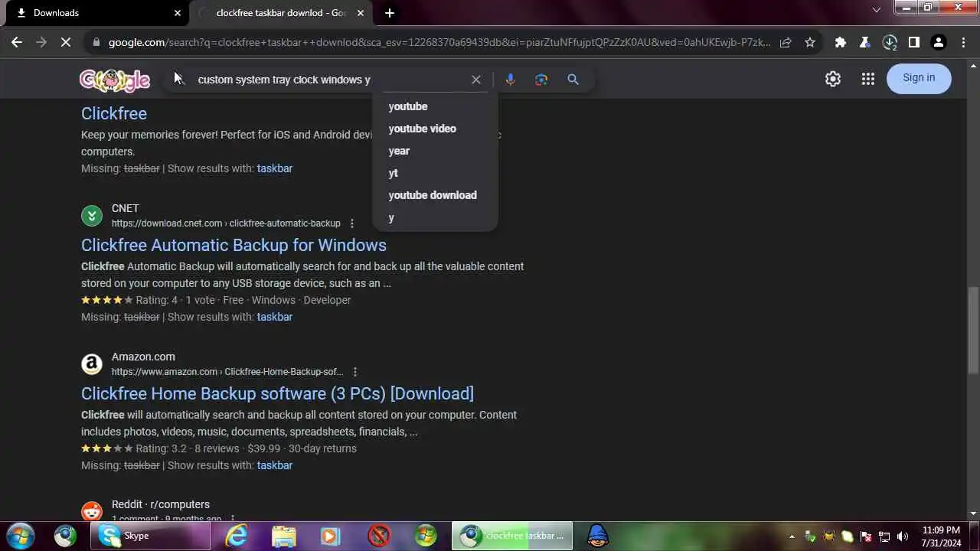Close the Downloads tab

178,13
